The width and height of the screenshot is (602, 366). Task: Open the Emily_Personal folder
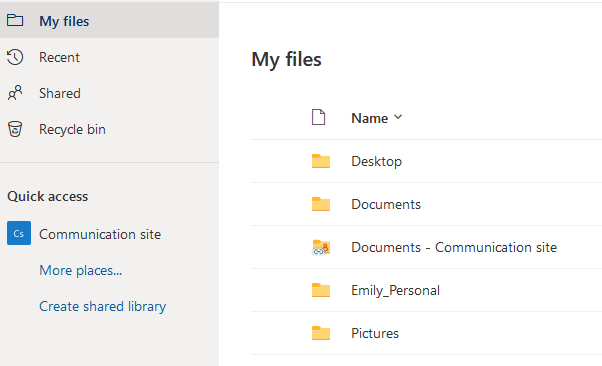[x=395, y=290]
